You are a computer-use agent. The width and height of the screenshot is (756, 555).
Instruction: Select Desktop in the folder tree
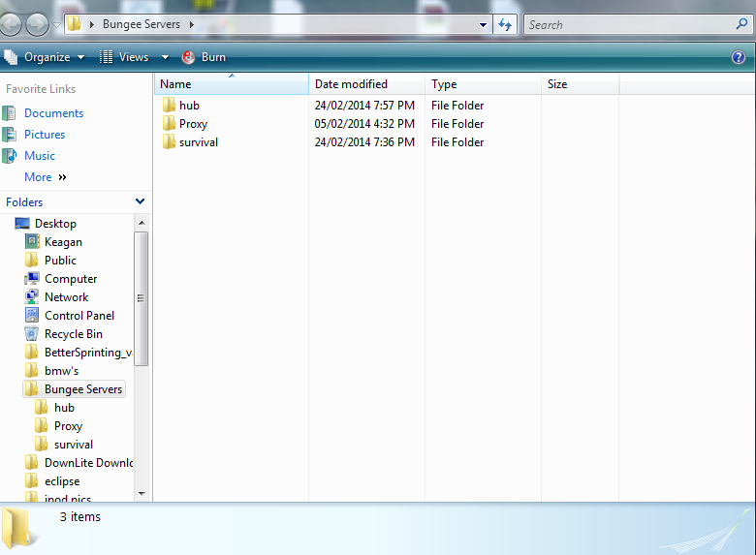(55, 224)
